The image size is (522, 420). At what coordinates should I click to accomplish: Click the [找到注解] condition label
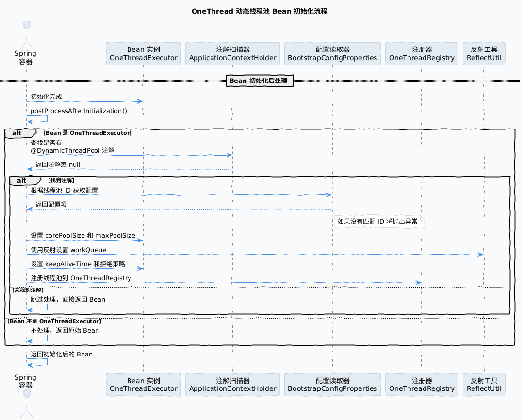click(x=61, y=180)
